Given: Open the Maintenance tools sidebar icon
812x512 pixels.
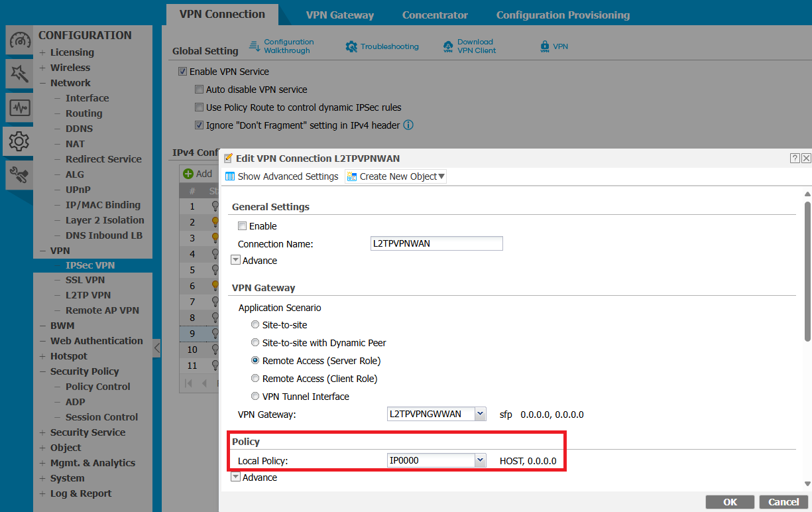Looking at the screenshot, I should (x=20, y=174).
